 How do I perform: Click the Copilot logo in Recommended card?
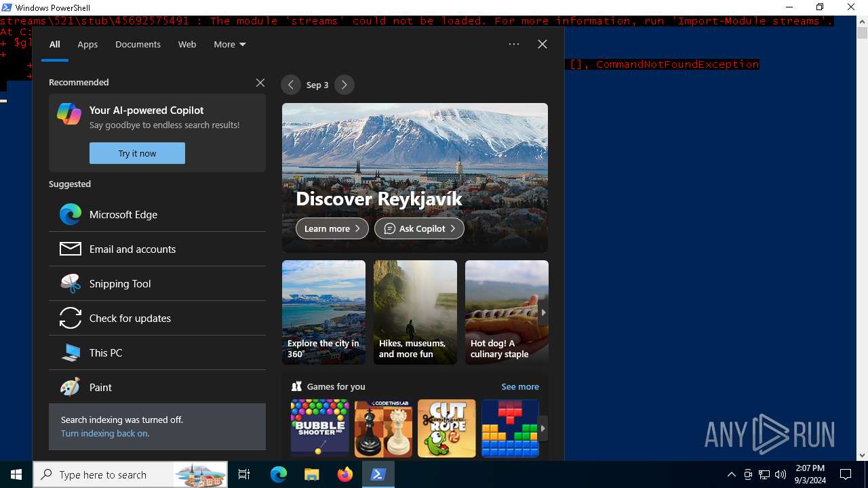coord(69,114)
